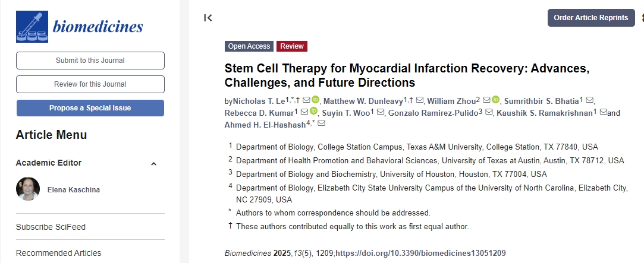The image size is (644, 263).
Task: Click Propose a Special Issue button
Action: pyautogui.click(x=90, y=108)
